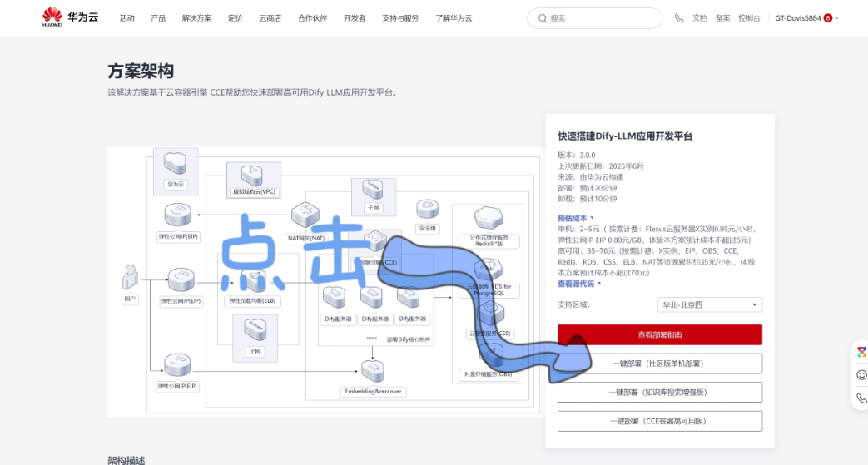Click the phone icon in top bar
This screenshot has width=868, height=465.
coord(679,17)
